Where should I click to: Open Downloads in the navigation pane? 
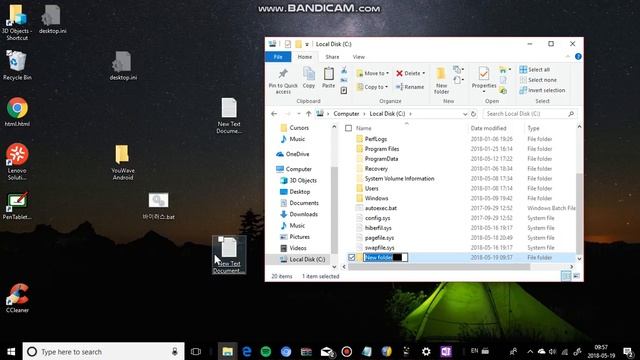(x=303, y=214)
